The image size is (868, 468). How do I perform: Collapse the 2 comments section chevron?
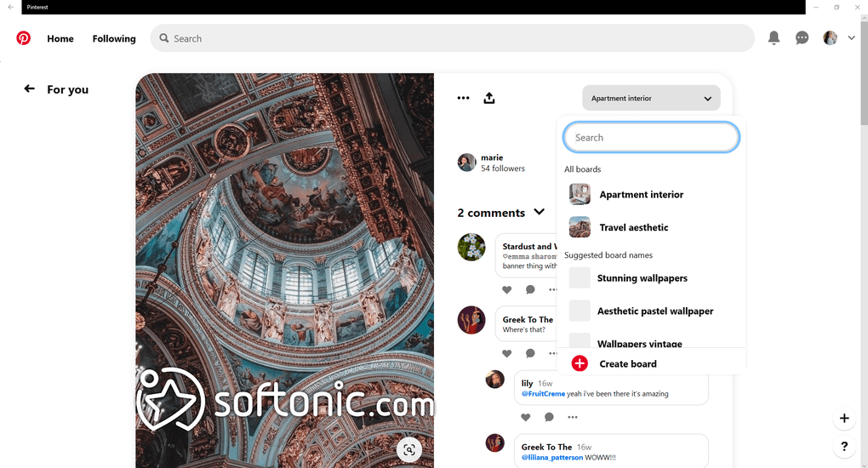click(540, 212)
